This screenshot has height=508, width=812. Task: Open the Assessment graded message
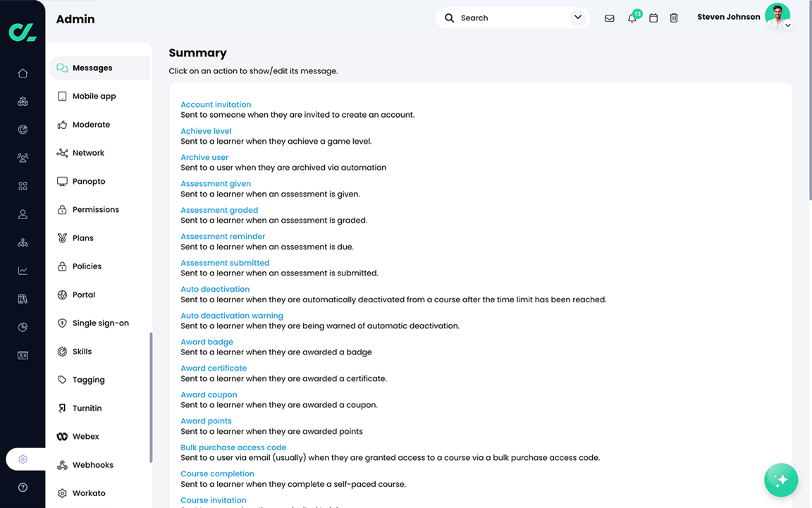click(x=219, y=210)
